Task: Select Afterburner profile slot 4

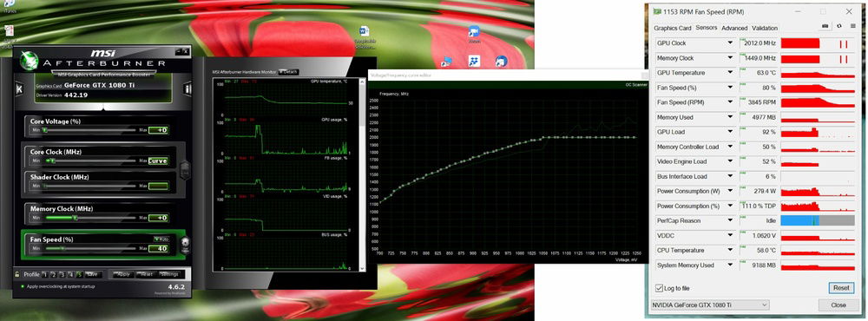Action: point(70,274)
